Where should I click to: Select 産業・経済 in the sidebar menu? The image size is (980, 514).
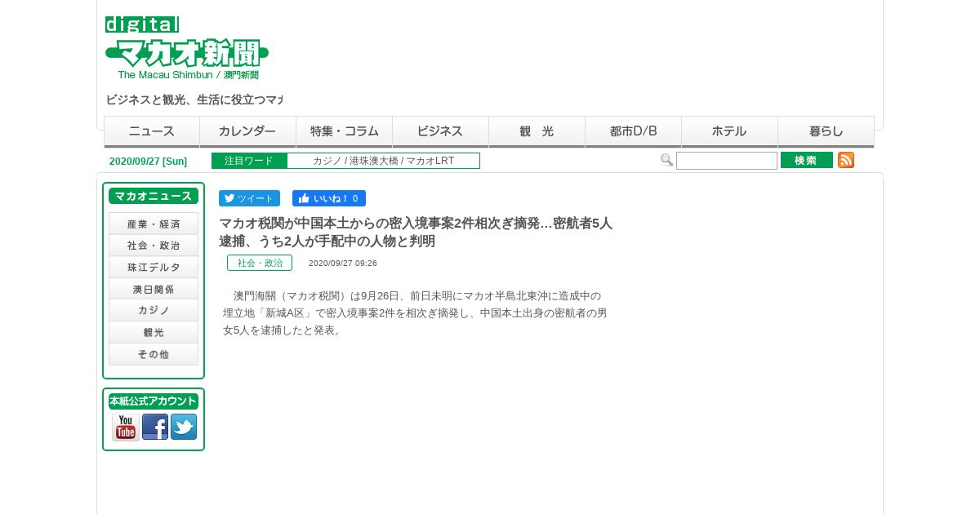click(x=154, y=224)
